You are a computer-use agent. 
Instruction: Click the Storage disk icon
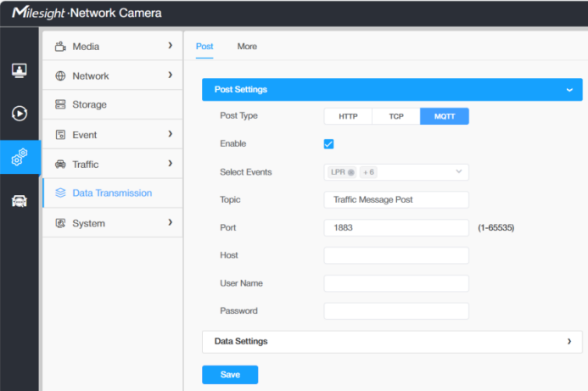pyautogui.click(x=60, y=104)
